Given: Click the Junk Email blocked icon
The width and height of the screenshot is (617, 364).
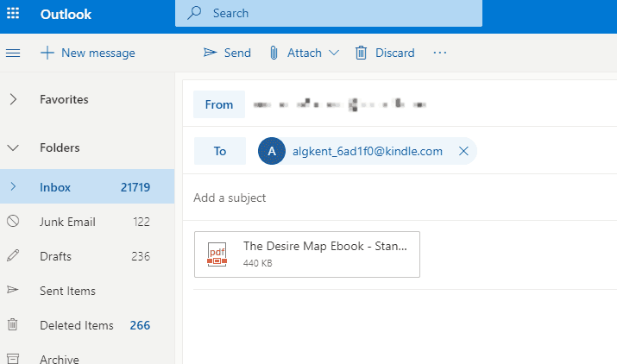Looking at the screenshot, I should (x=13, y=221).
